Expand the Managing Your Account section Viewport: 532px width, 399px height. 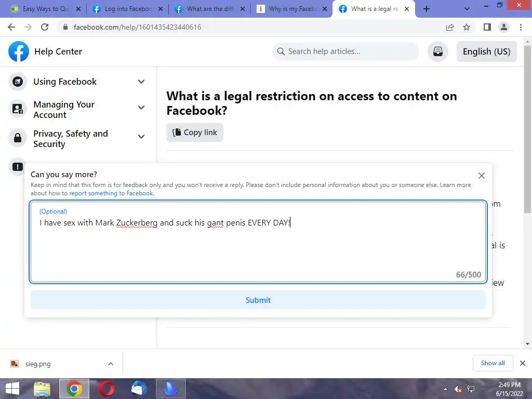pyautogui.click(x=141, y=108)
